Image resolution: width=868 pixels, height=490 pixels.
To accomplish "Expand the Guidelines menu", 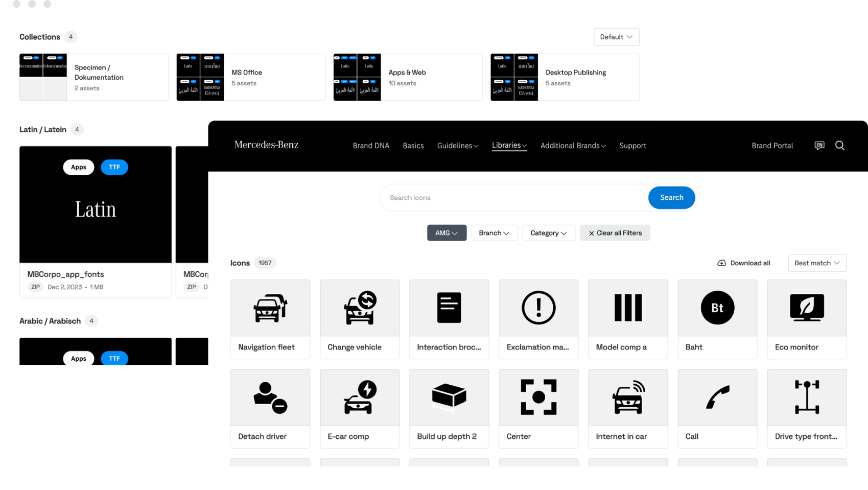I will [x=458, y=146].
